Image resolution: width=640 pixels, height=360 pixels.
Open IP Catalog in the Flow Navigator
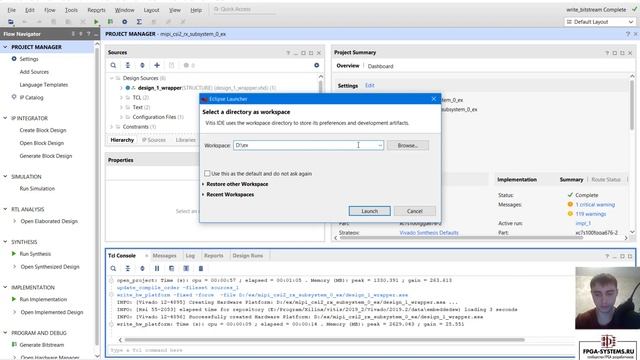(31, 98)
